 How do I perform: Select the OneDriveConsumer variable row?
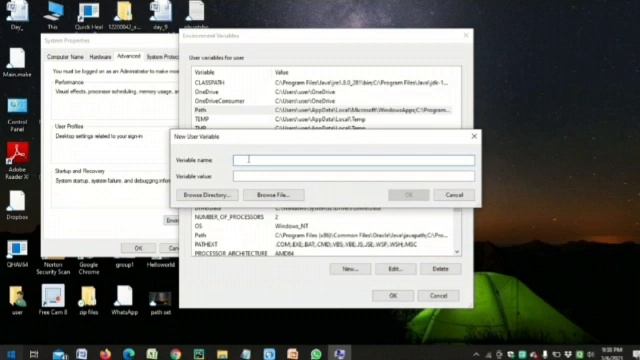322,101
